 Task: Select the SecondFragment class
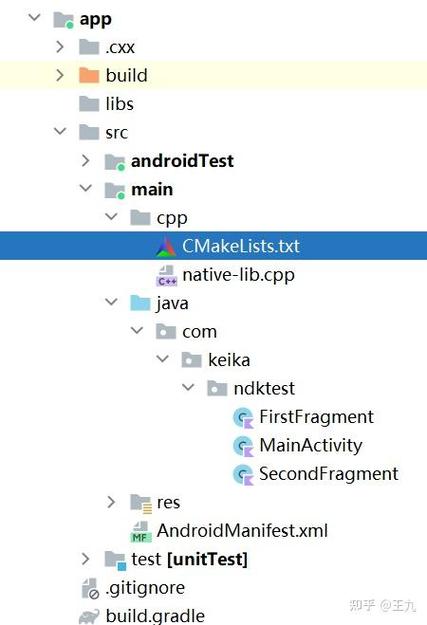[329, 474]
